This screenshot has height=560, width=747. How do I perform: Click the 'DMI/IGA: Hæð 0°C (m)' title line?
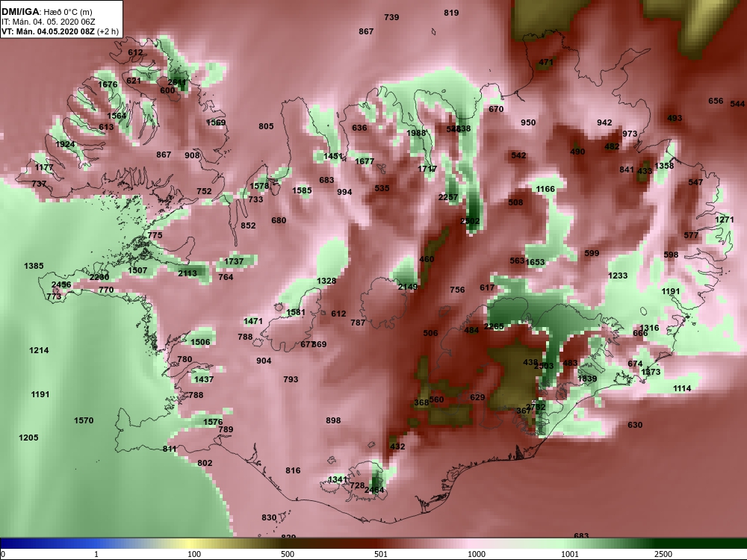click(47, 12)
